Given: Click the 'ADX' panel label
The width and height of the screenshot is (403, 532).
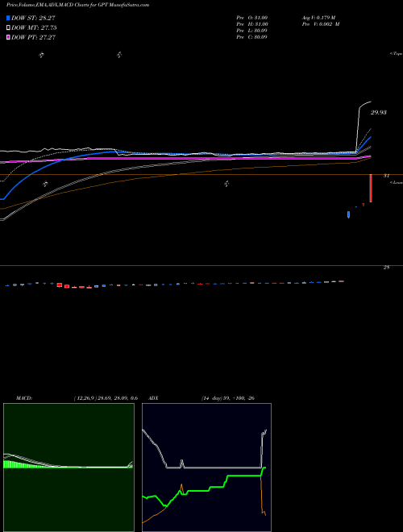Looking at the screenshot, I should pos(153,398).
